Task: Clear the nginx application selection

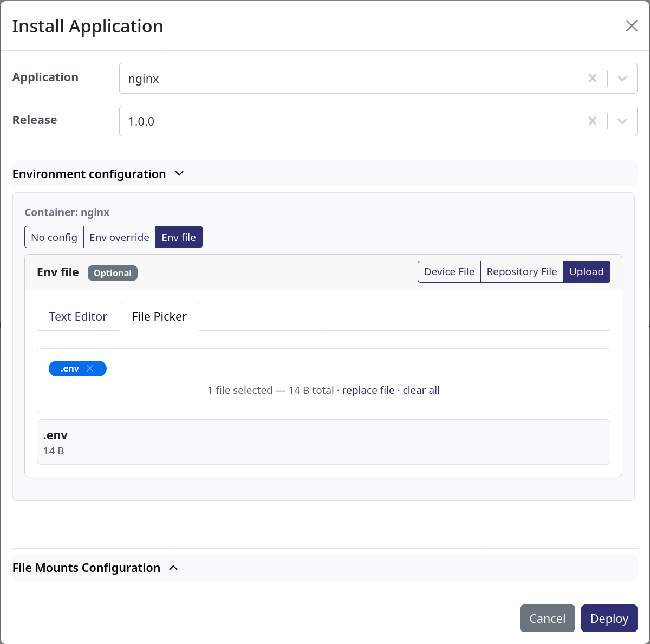Action: click(593, 79)
